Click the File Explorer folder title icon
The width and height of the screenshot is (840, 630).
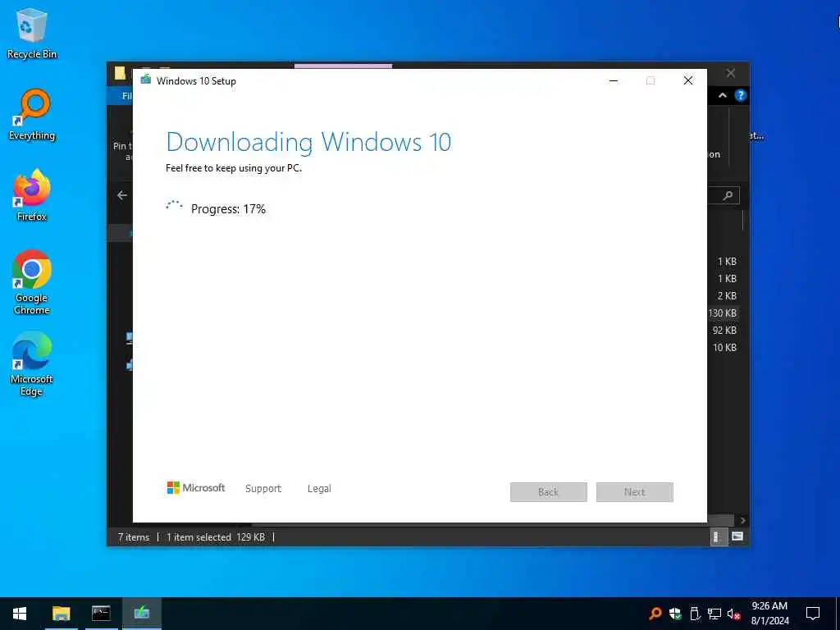(120, 73)
